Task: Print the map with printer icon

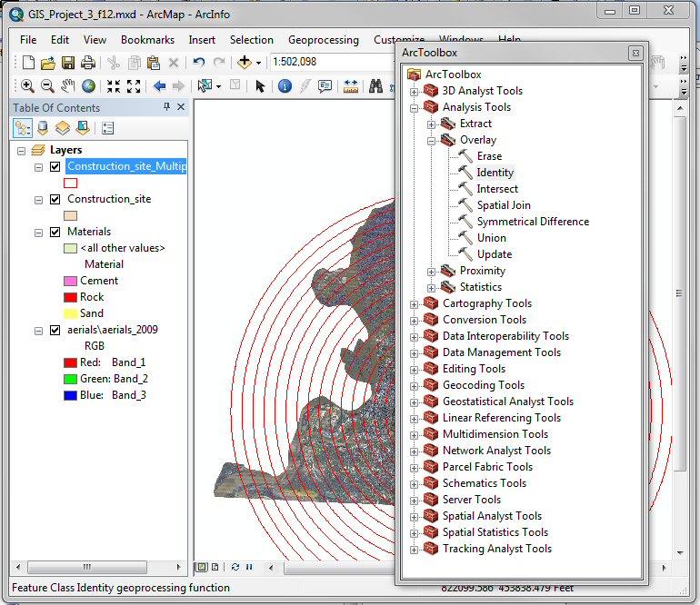Action: pyautogui.click(x=87, y=63)
